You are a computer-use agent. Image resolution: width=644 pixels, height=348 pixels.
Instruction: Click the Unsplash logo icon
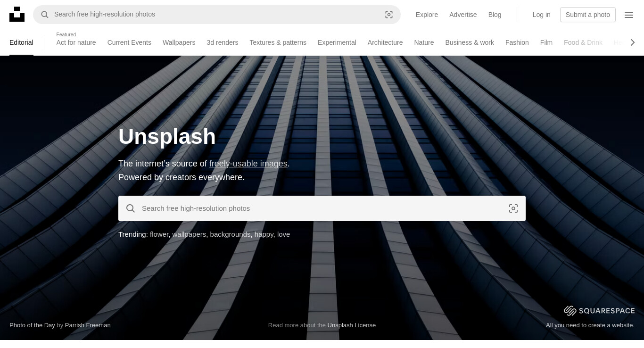click(x=17, y=14)
